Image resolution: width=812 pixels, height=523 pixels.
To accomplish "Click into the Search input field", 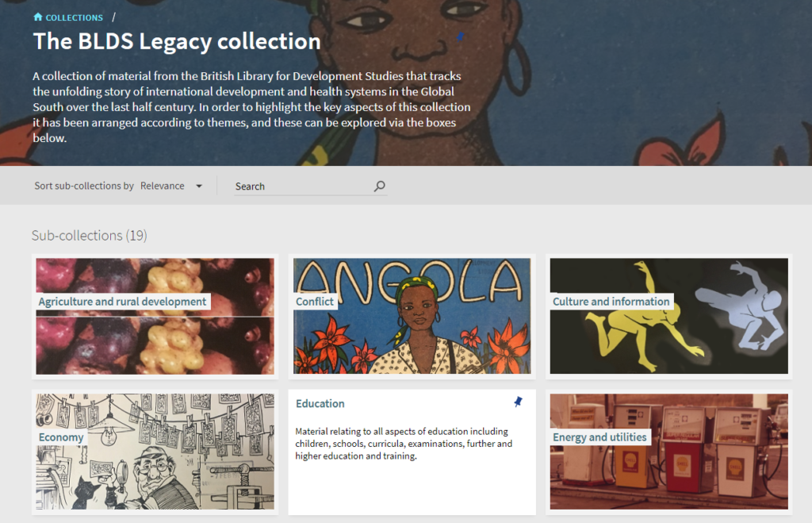I will pyautogui.click(x=303, y=186).
